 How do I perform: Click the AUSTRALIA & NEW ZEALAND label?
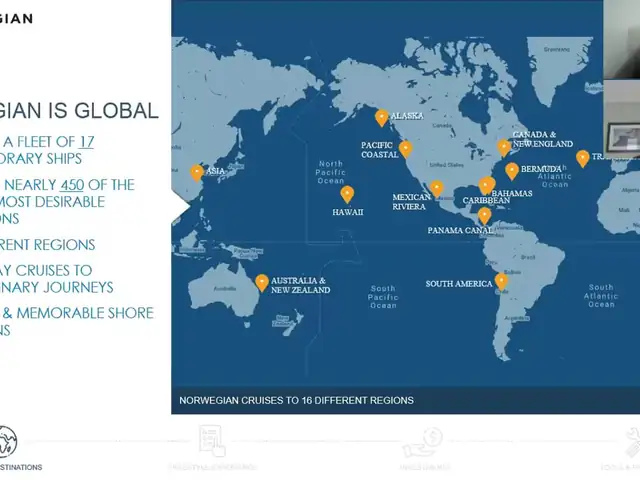[x=300, y=285]
